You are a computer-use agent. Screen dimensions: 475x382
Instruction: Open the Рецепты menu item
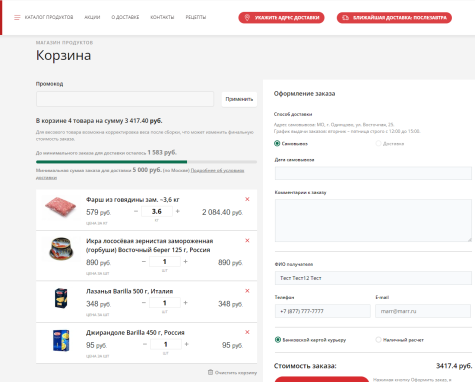coord(196,17)
